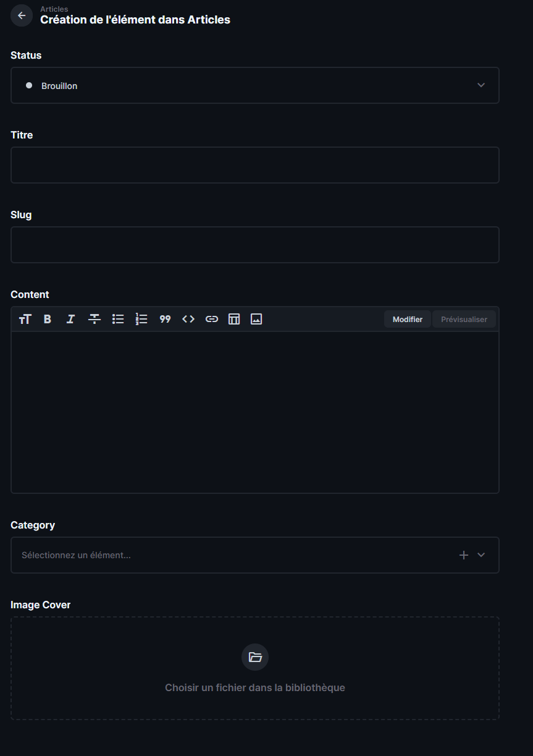Click the back arrow next to Articles
The width and height of the screenshot is (533, 756).
22,15
